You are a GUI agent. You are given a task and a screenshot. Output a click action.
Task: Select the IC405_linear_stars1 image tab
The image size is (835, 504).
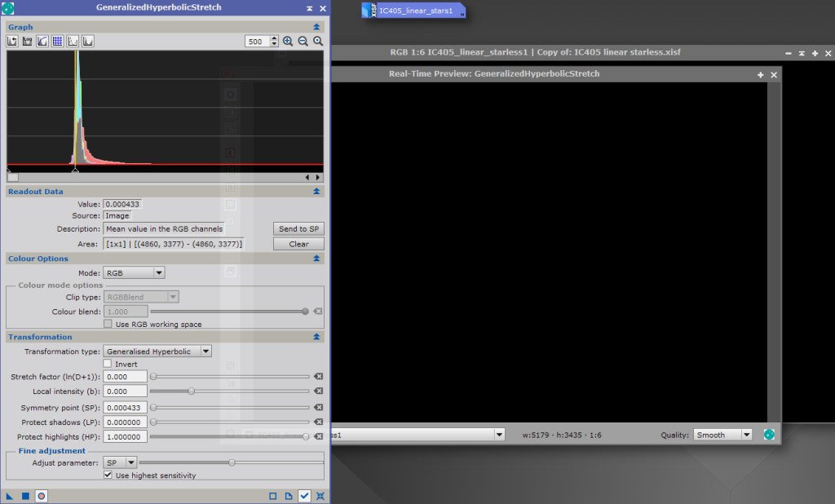(x=414, y=11)
